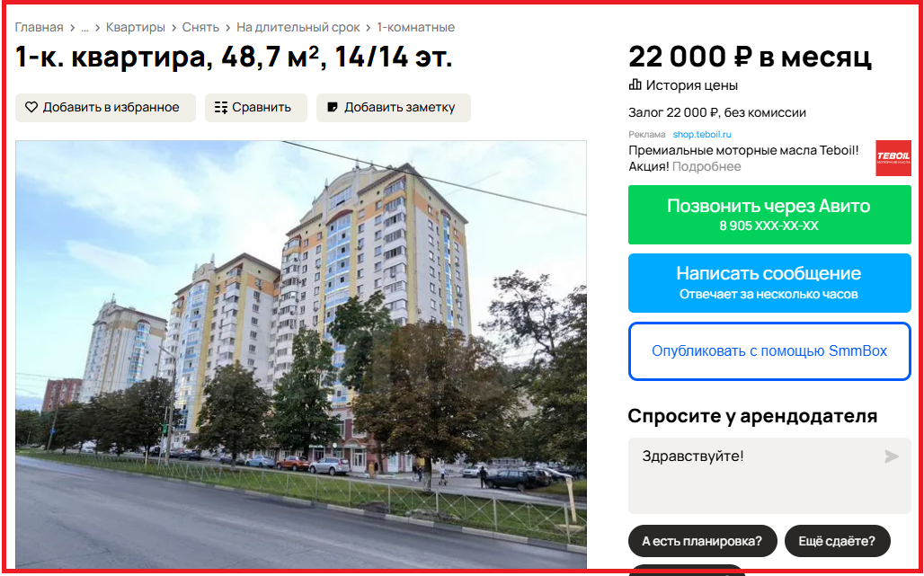The image size is (924, 576).
Task: Click the compare list icon
Action: (x=221, y=107)
